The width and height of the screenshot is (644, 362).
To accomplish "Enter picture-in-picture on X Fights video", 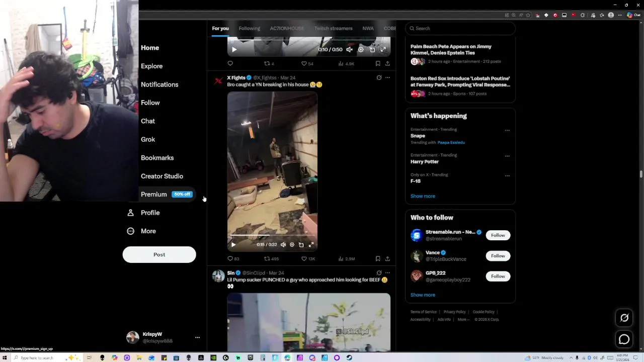I will [x=301, y=245].
